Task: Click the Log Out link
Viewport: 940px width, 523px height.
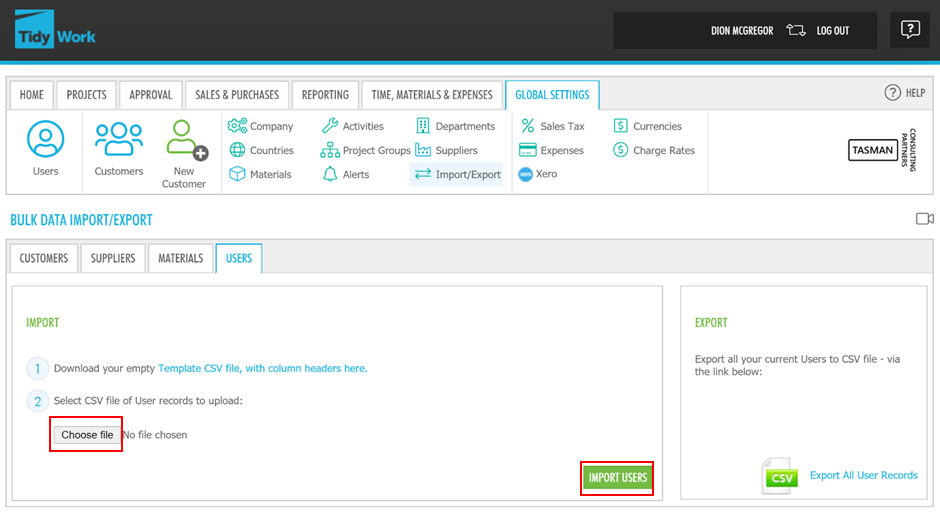Action: pyautogui.click(x=833, y=31)
